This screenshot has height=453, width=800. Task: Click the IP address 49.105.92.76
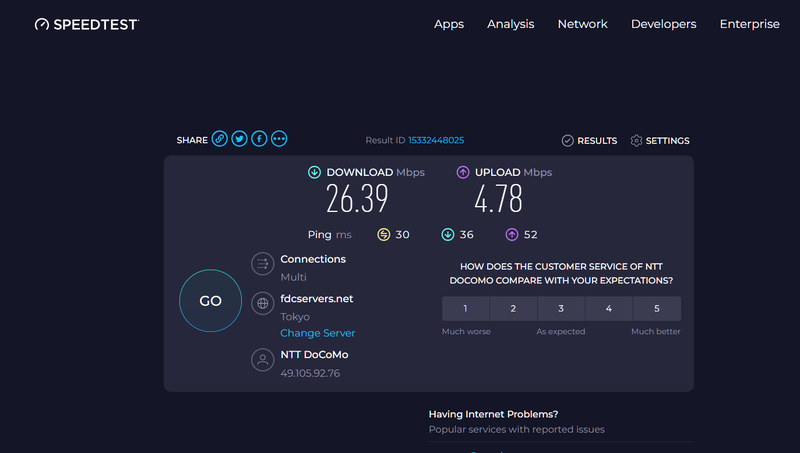[310, 373]
